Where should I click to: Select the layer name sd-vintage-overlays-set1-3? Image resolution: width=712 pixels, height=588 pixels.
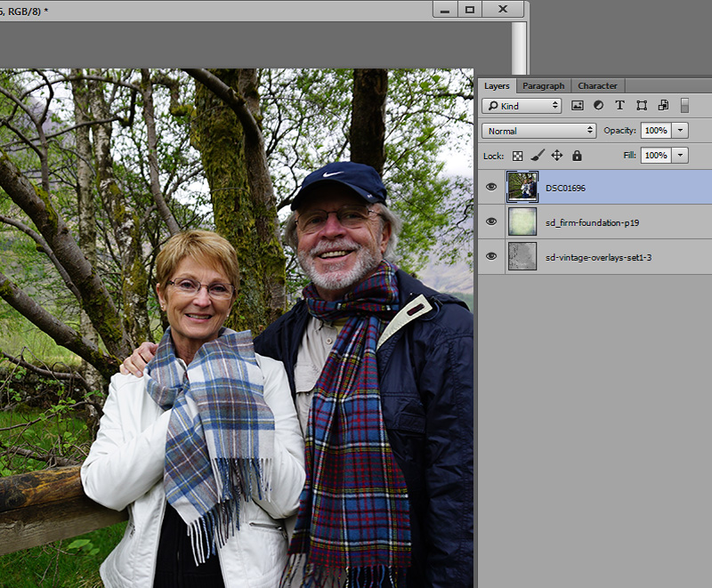(x=598, y=257)
